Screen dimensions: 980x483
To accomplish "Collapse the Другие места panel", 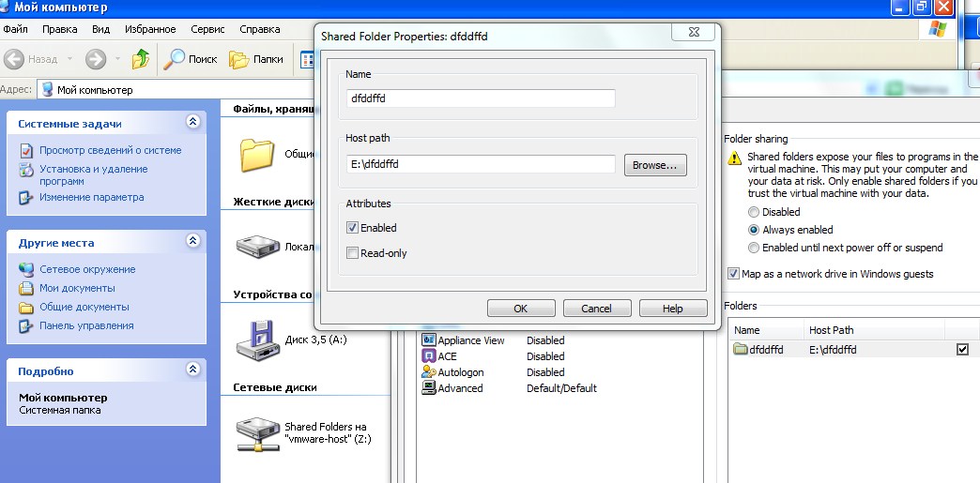I will click(x=192, y=241).
